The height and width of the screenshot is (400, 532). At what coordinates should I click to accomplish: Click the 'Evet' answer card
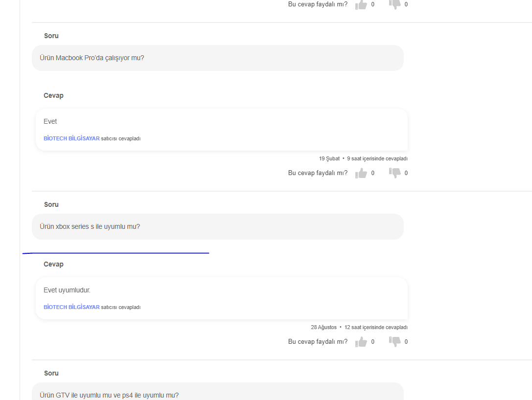222,129
